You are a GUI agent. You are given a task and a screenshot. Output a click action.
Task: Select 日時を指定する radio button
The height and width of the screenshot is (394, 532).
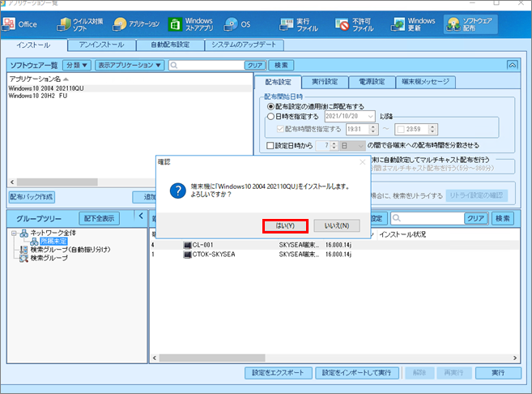click(x=270, y=117)
